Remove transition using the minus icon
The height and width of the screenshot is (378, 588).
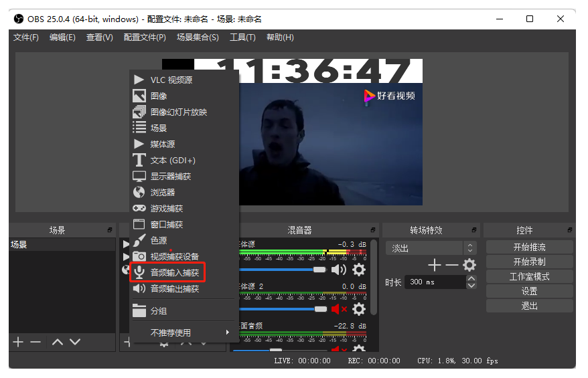pyautogui.click(x=452, y=265)
